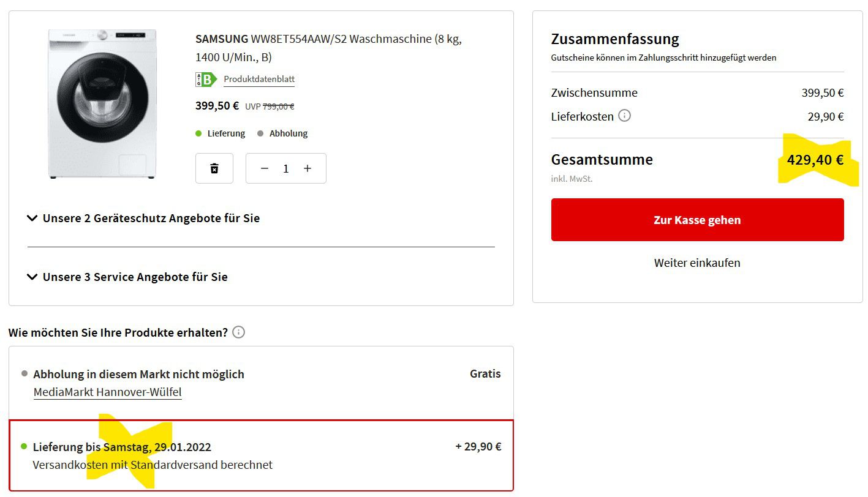
Task: Expand Unsere 2 Geräteschutz Angebote section
Action: tap(144, 218)
